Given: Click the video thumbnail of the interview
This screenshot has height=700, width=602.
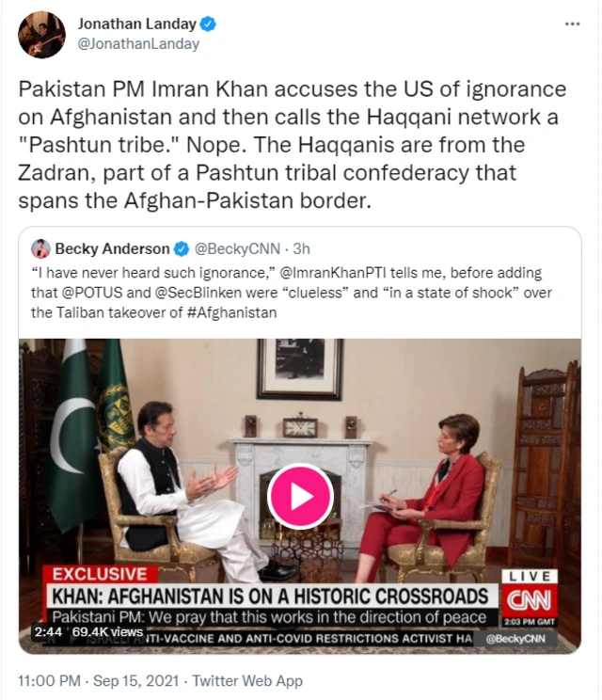Looking at the screenshot, I should coord(300,496).
